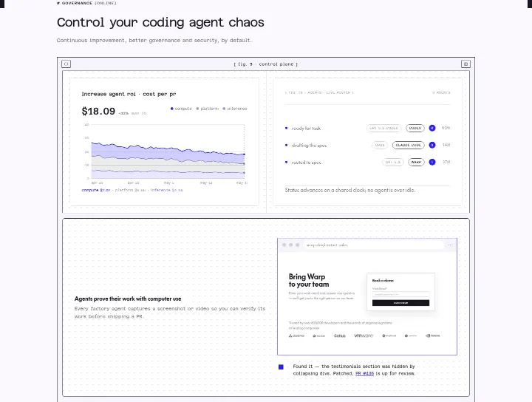Click the 'drafting the spec' status text

pyautogui.click(x=309, y=145)
